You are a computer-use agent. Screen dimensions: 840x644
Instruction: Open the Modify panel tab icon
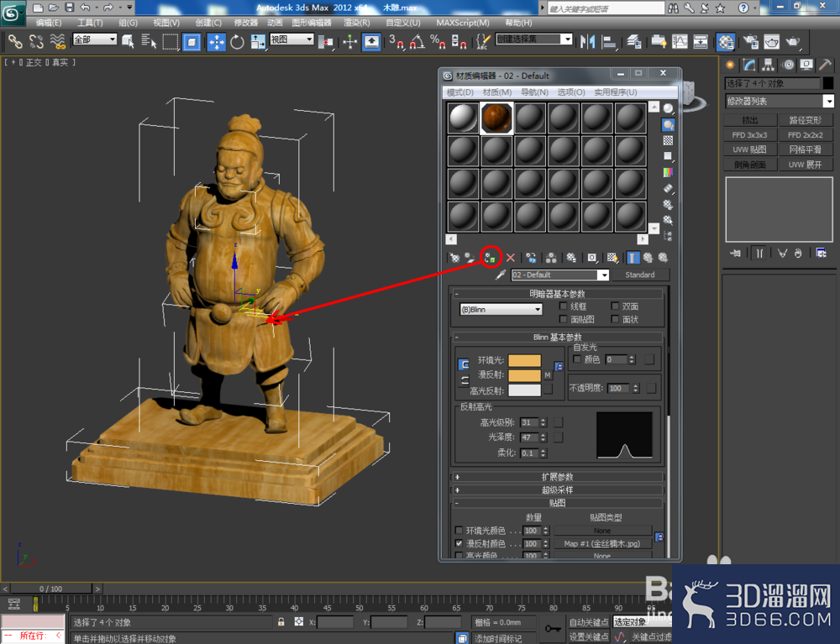[749, 65]
